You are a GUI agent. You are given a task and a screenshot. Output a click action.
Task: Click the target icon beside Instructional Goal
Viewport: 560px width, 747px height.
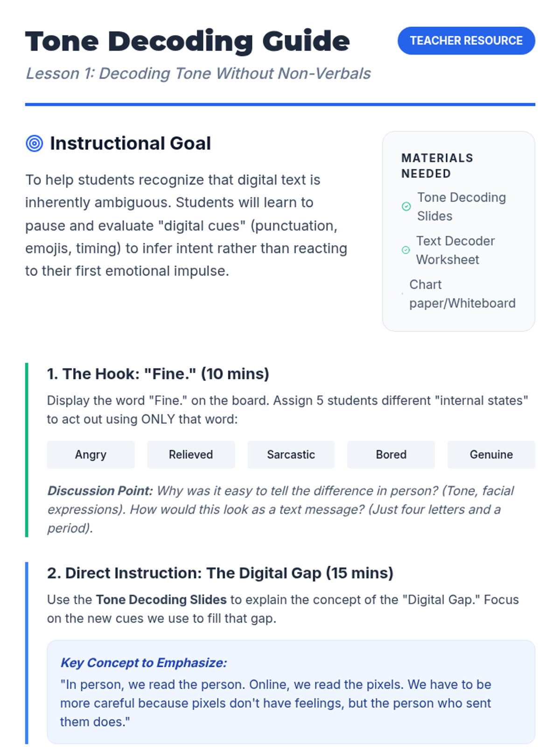(35, 143)
